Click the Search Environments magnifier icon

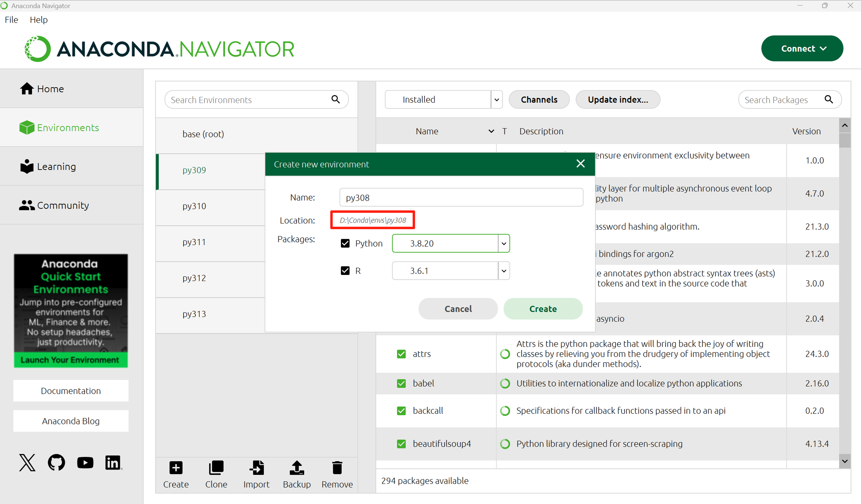335,99
